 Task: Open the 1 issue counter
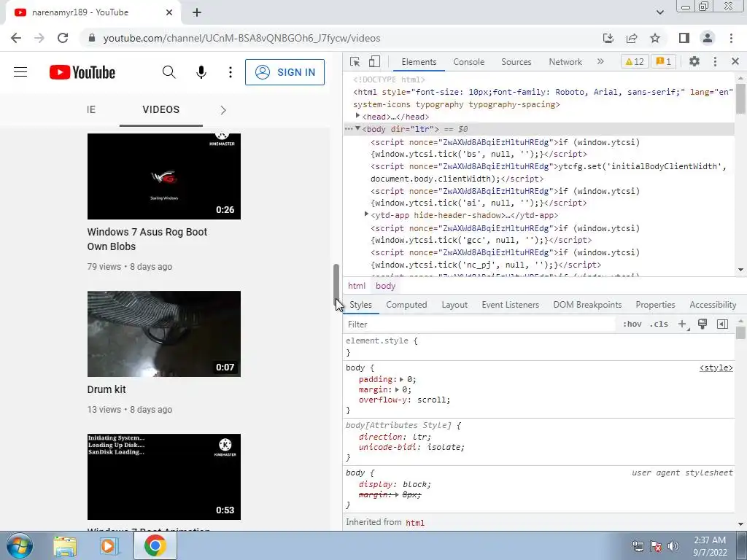point(664,61)
